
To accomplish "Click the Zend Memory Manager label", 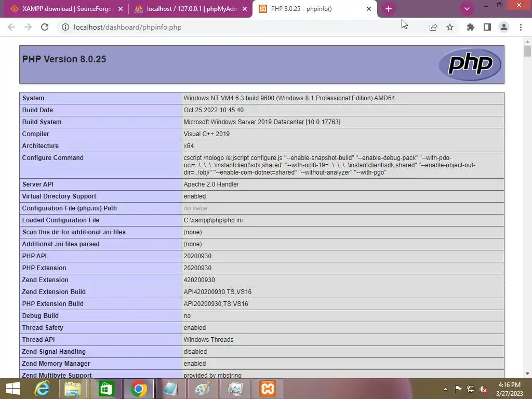I will pyautogui.click(x=56, y=363).
